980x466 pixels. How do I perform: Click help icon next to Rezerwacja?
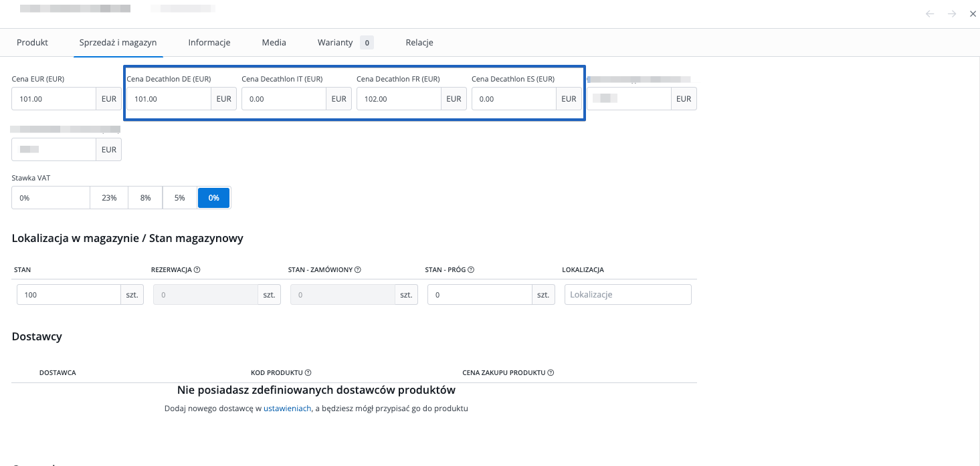(197, 270)
